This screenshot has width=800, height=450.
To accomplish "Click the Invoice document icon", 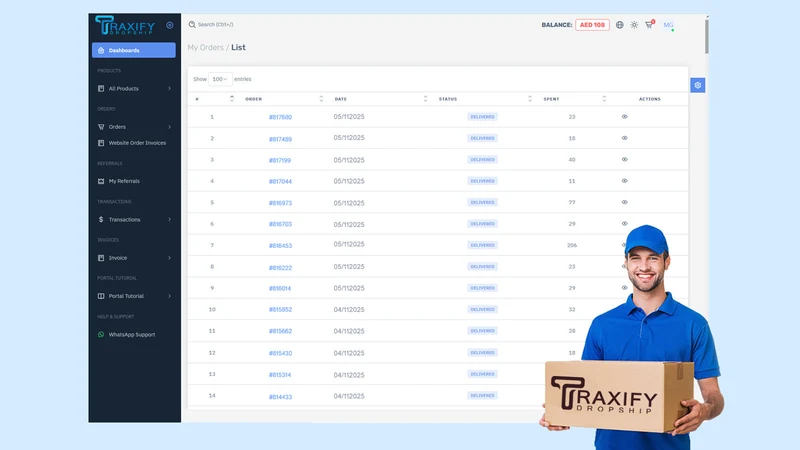I will (101, 258).
